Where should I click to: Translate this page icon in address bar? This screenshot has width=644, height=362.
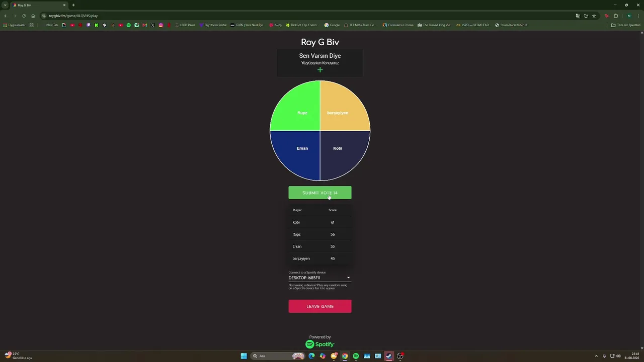tap(578, 16)
